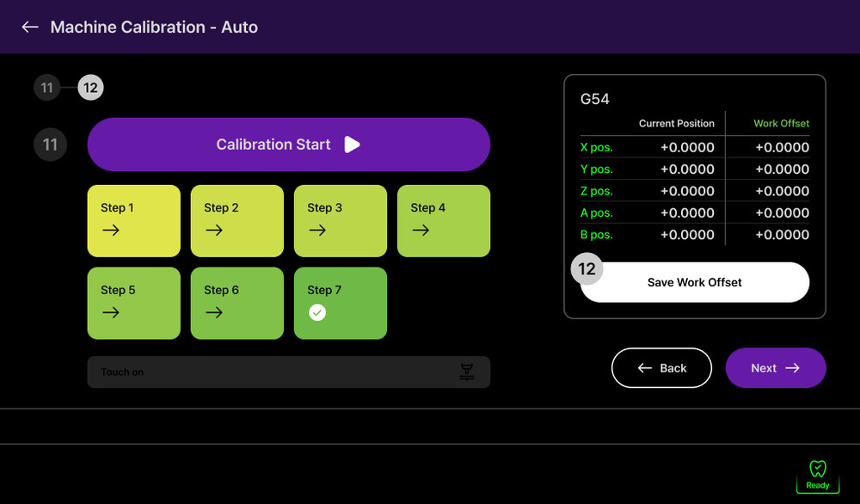Proceed with the Next button
The height and width of the screenshot is (504, 860).
[x=776, y=368]
